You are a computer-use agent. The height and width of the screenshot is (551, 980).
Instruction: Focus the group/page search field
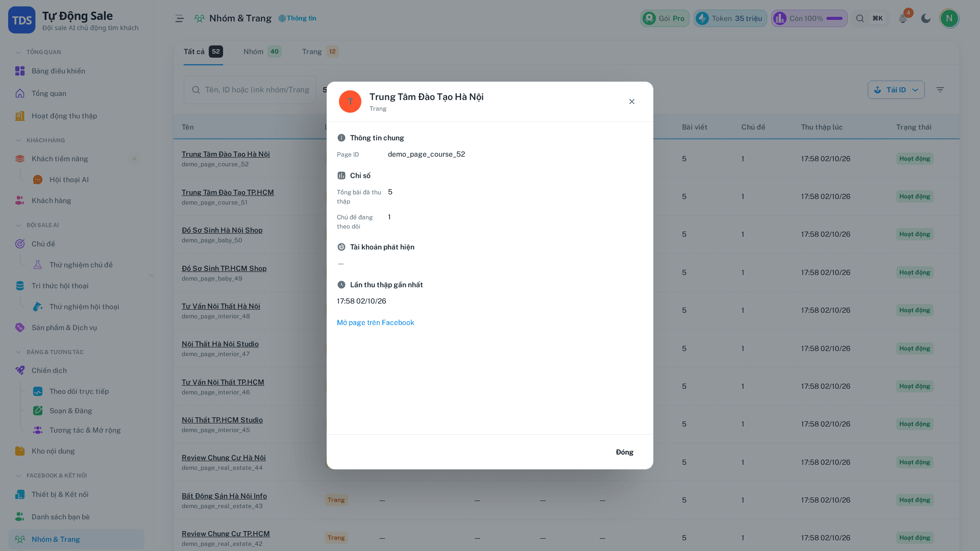point(250,90)
